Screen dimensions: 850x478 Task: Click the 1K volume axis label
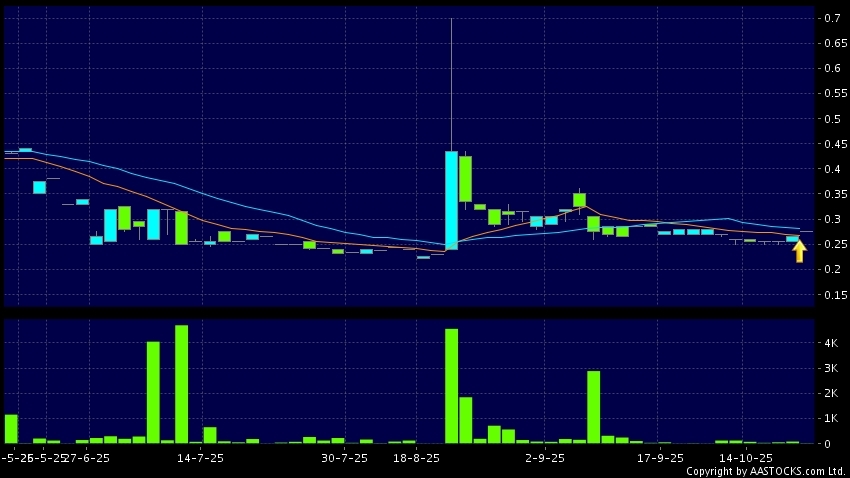click(830, 418)
